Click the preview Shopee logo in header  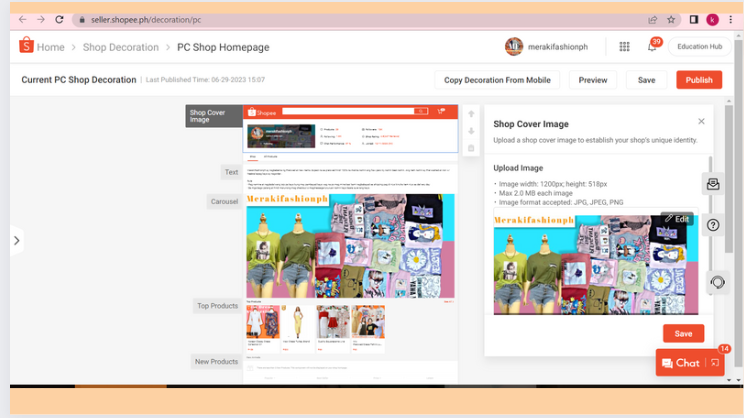click(261, 112)
